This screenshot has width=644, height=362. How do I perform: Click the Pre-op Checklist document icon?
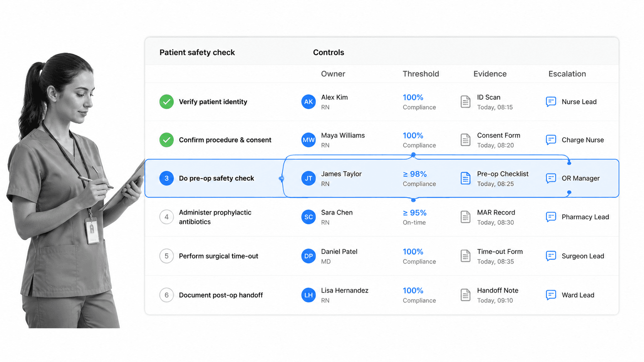click(x=465, y=178)
